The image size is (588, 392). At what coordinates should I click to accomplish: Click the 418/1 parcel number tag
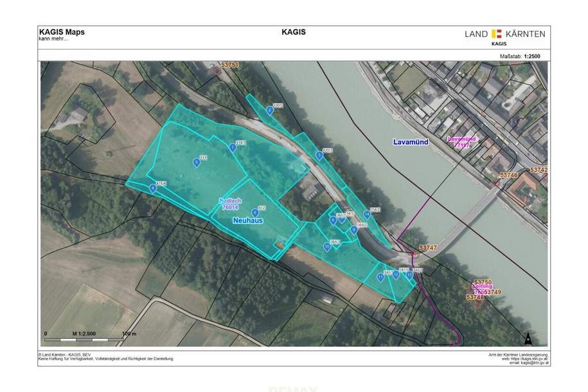[x=241, y=143]
